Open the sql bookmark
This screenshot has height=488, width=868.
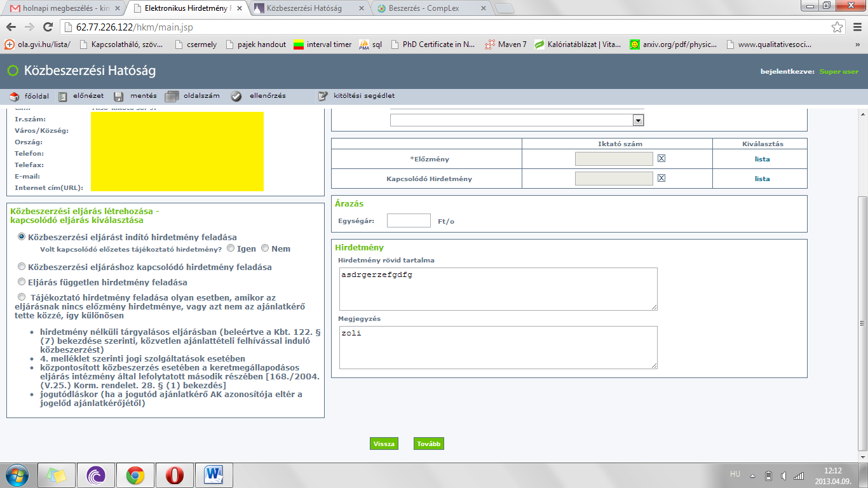tap(370, 44)
